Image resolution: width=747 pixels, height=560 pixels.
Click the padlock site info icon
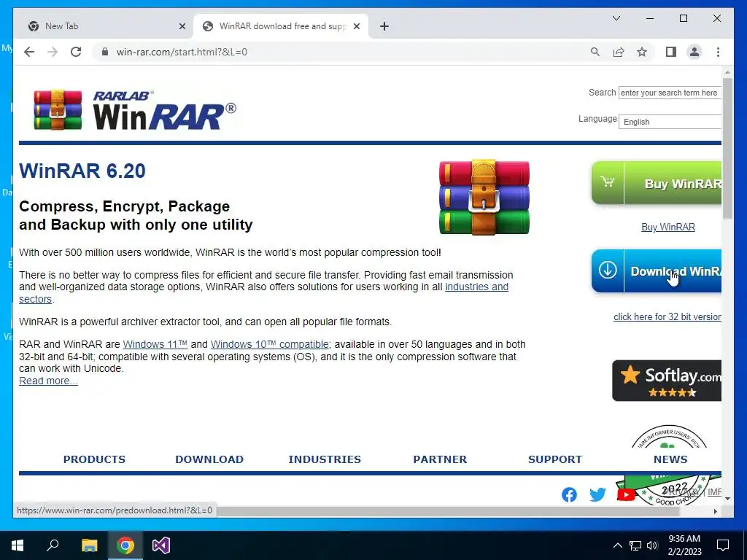(105, 52)
